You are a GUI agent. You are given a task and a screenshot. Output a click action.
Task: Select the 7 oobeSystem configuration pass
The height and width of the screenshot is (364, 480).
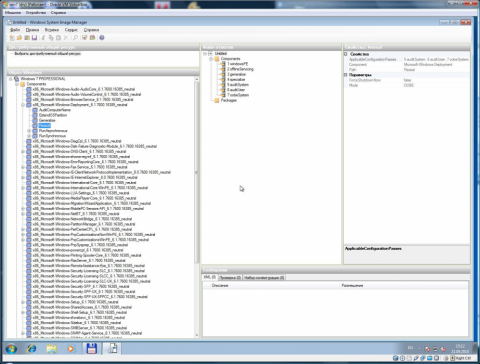click(238, 95)
